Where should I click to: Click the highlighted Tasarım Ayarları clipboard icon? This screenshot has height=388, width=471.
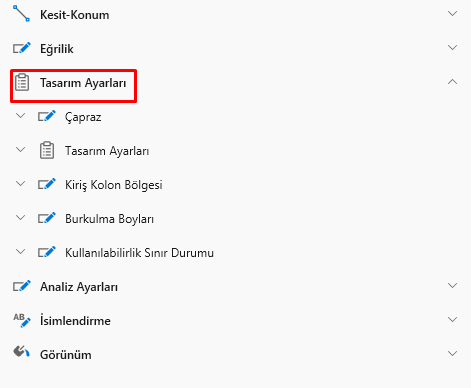click(22, 82)
